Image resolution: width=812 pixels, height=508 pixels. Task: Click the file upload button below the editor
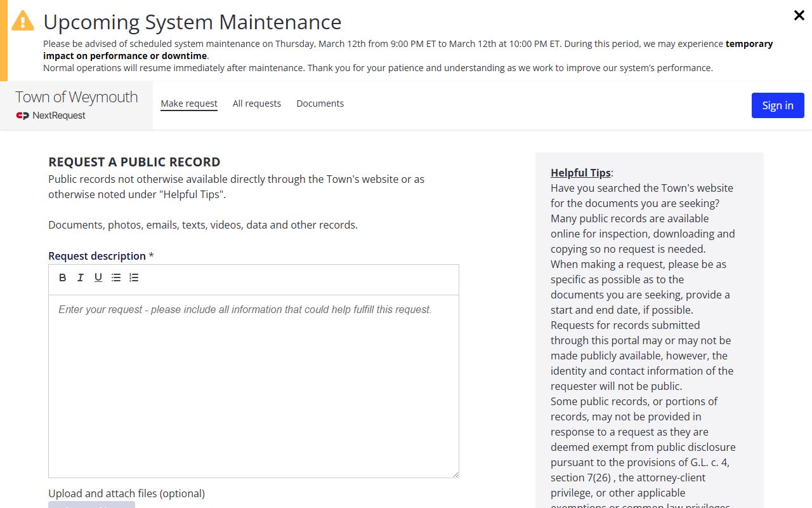[91, 505]
